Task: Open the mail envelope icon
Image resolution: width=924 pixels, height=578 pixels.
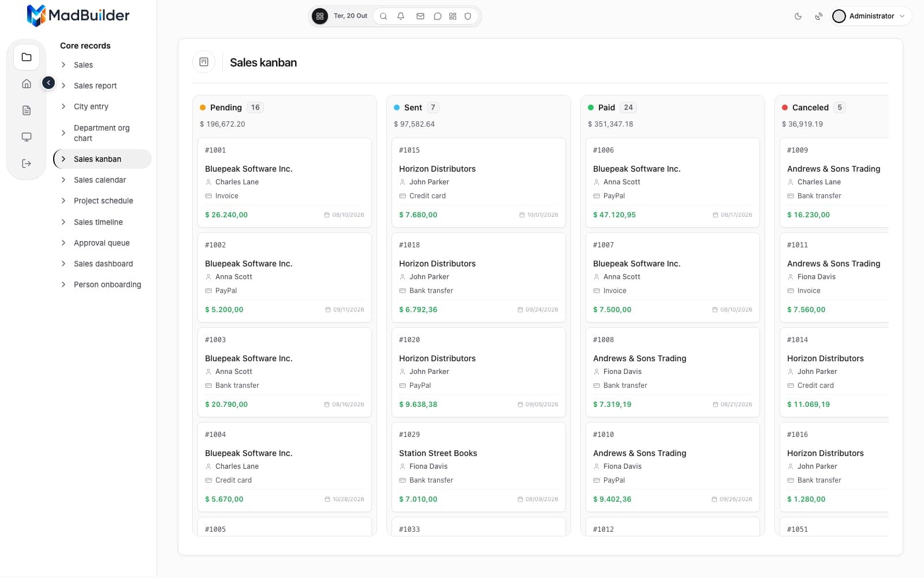Action: (x=420, y=16)
